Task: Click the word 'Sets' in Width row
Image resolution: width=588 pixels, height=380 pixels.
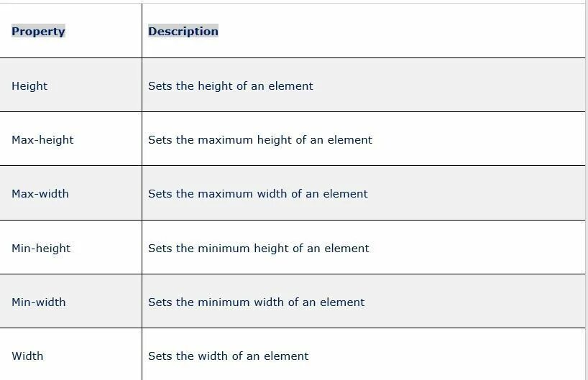Action: (x=160, y=356)
